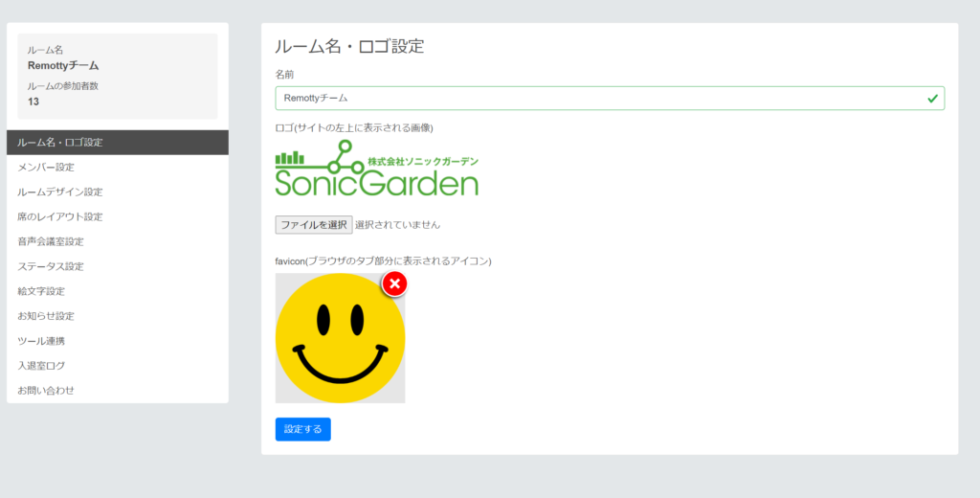Open 絵文字設定 in sidebar

point(118,291)
